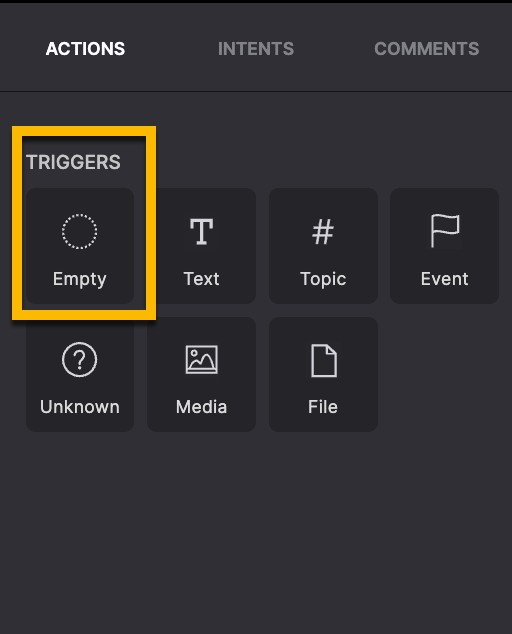Open the Comments tab

[427, 49]
